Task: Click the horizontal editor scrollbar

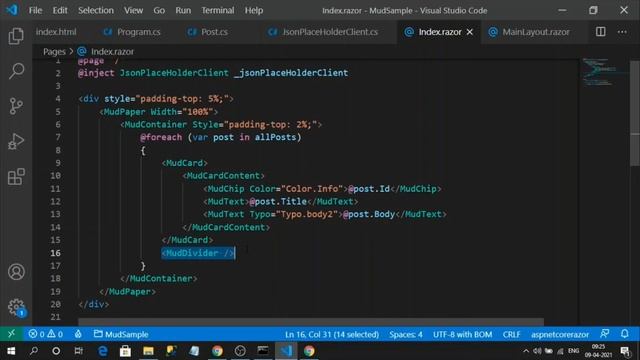Action: coord(311,322)
